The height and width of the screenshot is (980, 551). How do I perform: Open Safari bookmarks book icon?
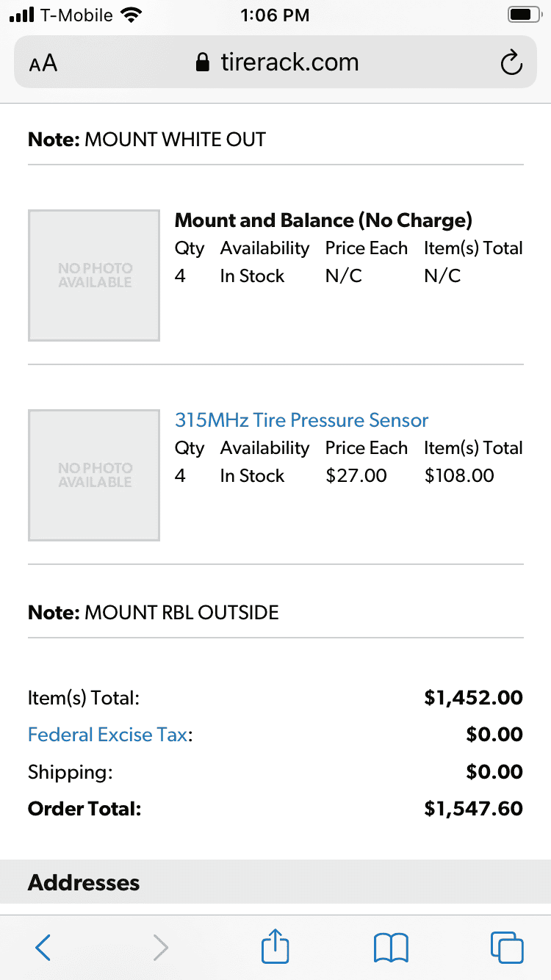(391, 948)
